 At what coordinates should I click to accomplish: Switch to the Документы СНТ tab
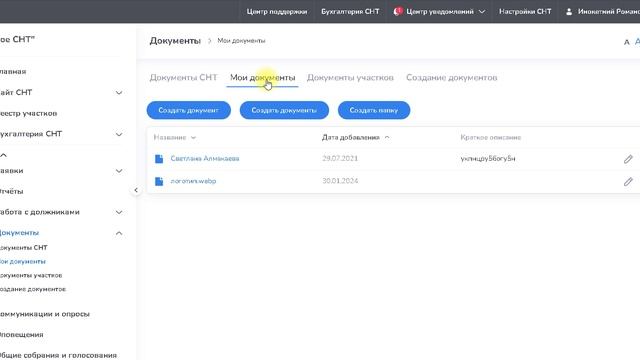coord(183,78)
